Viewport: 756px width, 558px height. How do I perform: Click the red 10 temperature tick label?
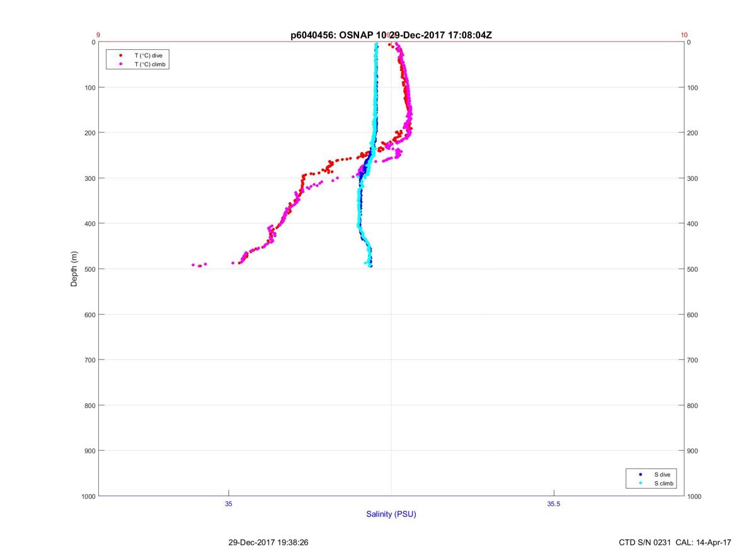[x=684, y=35]
